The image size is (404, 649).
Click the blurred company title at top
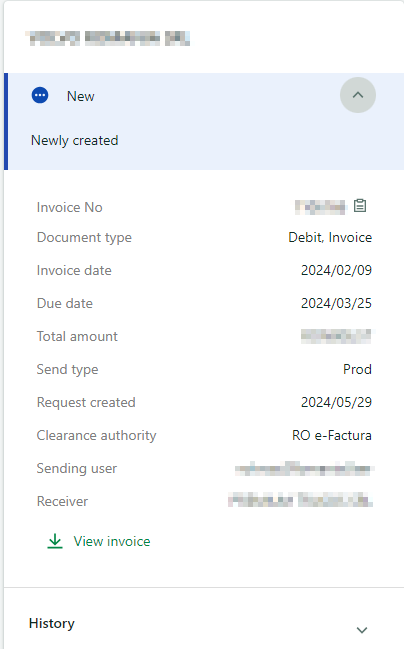[108, 38]
